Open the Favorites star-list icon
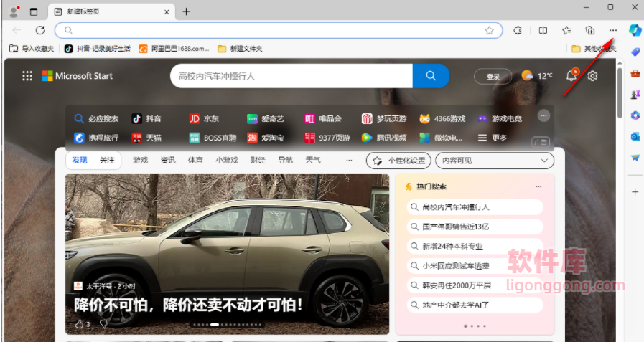644x342 pixels. pyautogui.click(x=566, y=30)
